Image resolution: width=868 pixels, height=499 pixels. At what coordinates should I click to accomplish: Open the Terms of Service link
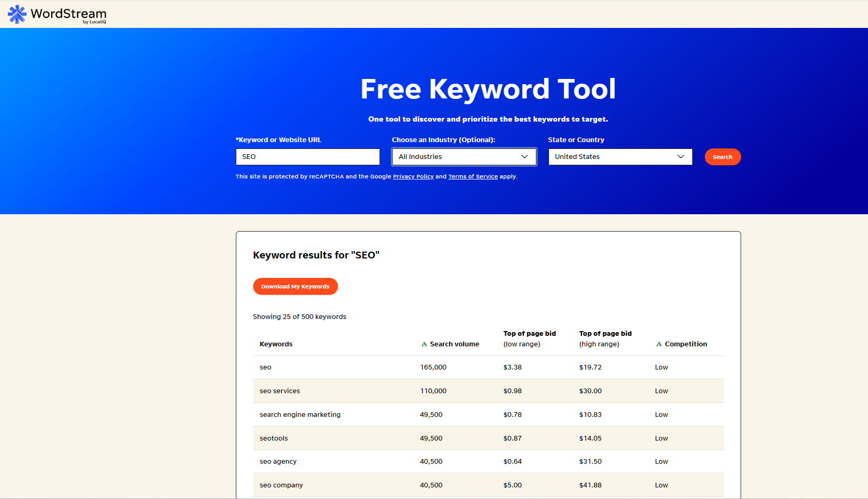472,176
